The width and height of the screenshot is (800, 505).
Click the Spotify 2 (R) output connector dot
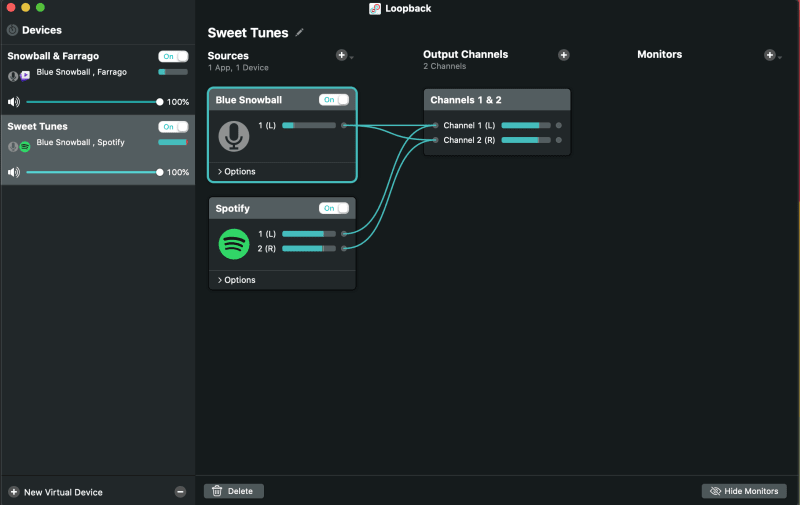344,248
